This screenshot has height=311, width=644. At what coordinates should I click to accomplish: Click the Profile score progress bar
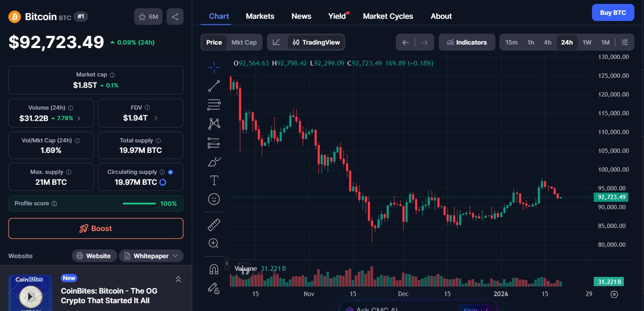tap(139, 204)
